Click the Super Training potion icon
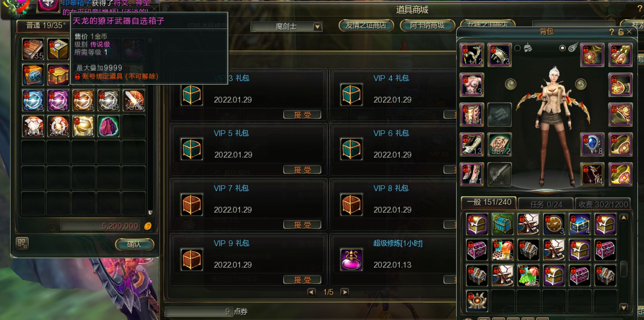This screenshot has width=644, height=320. 351,260
